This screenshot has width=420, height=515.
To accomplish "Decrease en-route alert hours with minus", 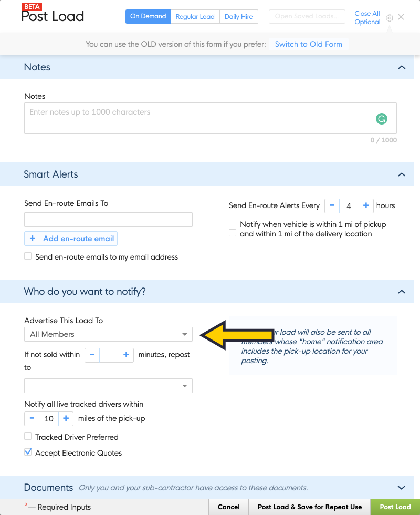I will click(332, 206).
